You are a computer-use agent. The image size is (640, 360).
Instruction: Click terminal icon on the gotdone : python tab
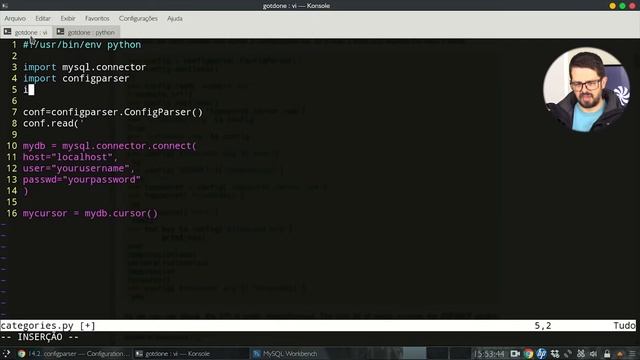click(60, 31)
